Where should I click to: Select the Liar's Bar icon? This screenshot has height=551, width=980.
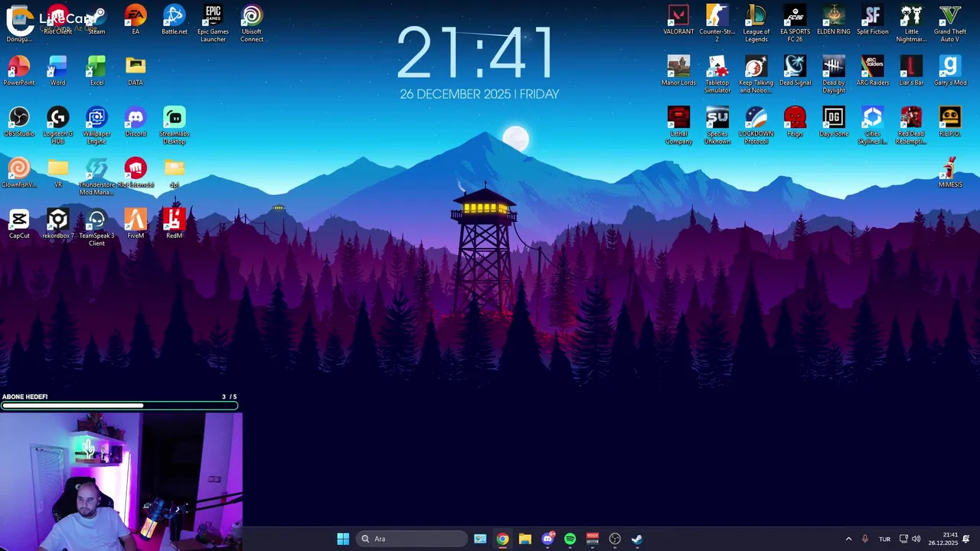tap(911, 71)
